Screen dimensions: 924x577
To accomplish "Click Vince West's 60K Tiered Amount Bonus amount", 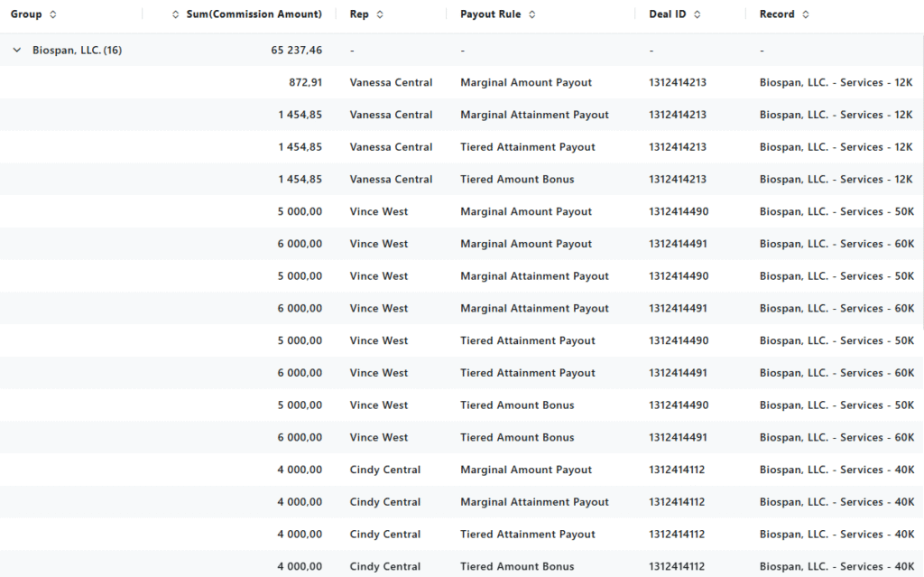I will click(300, 438).
